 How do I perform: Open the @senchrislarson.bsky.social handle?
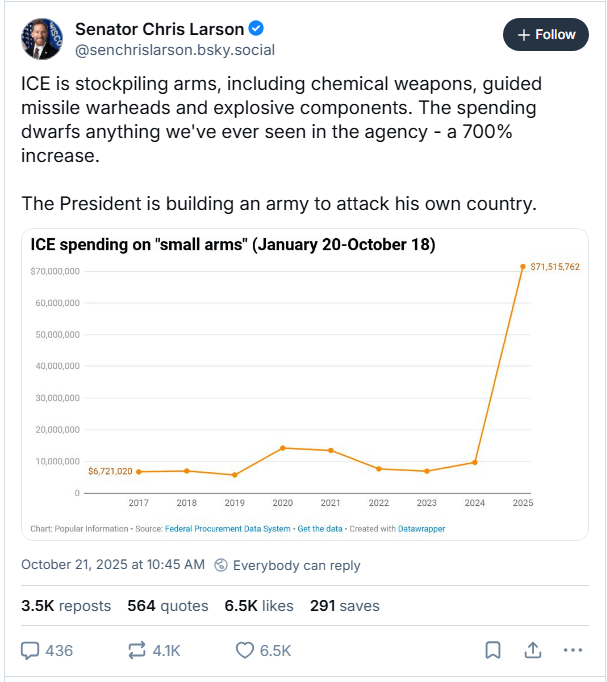[175, 50]
